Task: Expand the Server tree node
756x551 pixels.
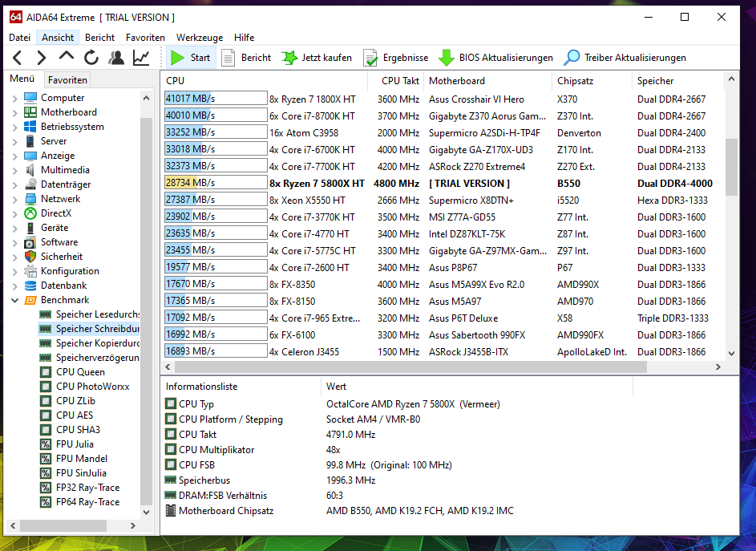Action: pyautogui.click(x=14, y=142)
